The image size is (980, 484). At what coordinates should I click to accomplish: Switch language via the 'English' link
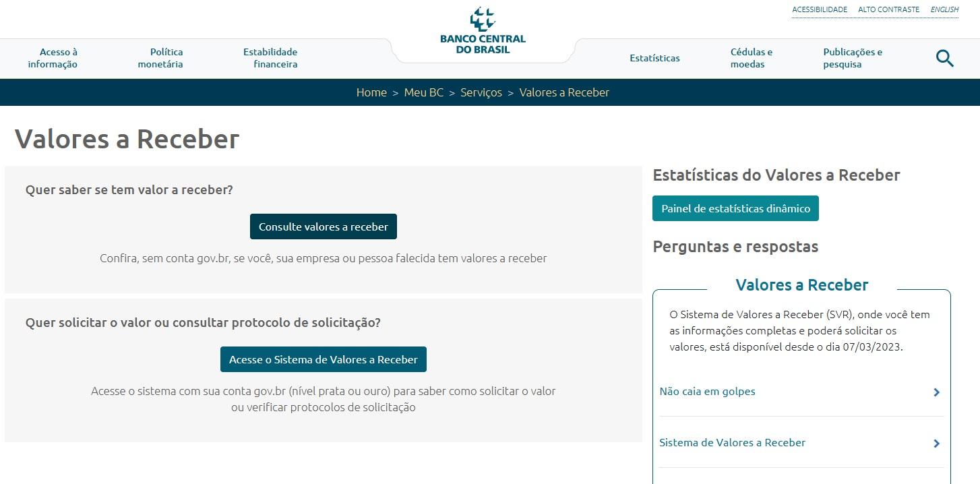click(x=944, y=9)
